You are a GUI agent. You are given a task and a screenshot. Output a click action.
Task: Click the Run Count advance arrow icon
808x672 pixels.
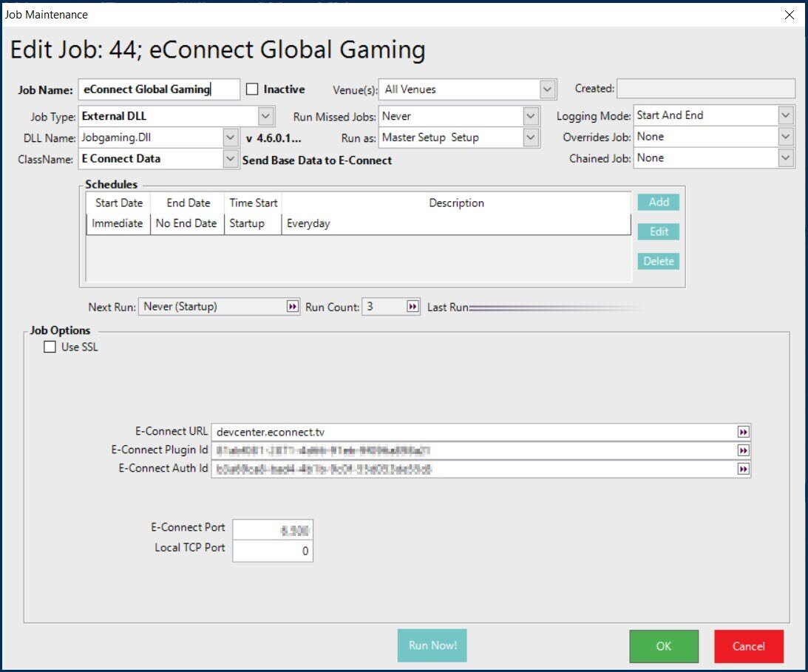(413, 307)
